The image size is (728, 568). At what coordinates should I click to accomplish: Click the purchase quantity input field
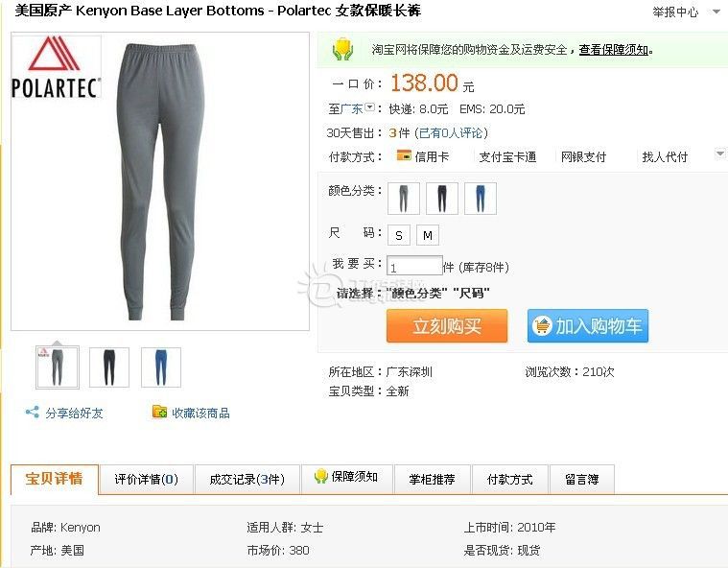pos(414,266)
